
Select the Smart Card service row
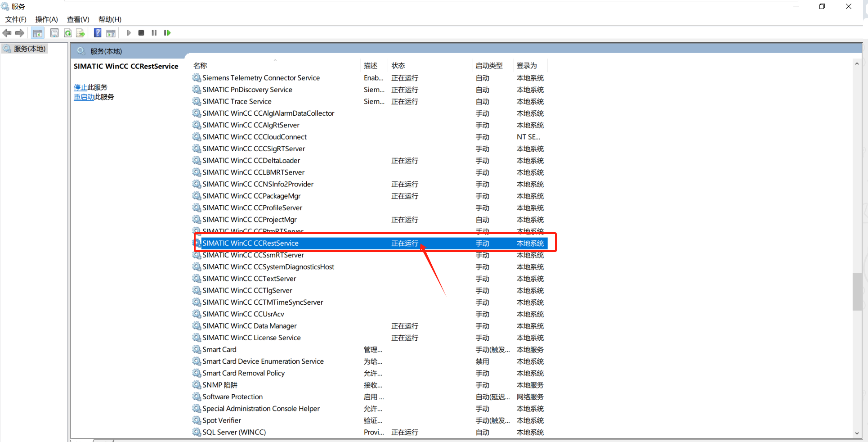pyautogui.click(x=369, y=350)
